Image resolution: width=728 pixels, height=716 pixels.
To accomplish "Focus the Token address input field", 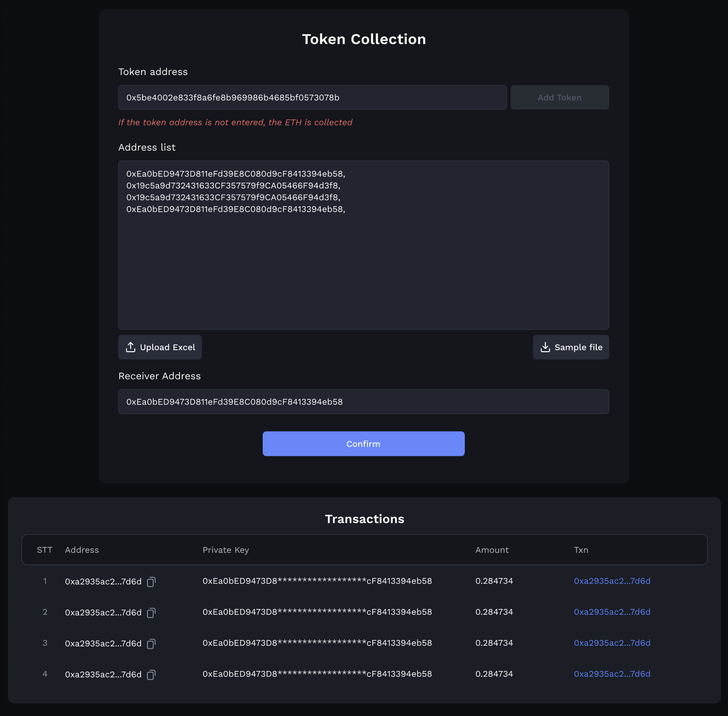I will [x=312, y=97].
